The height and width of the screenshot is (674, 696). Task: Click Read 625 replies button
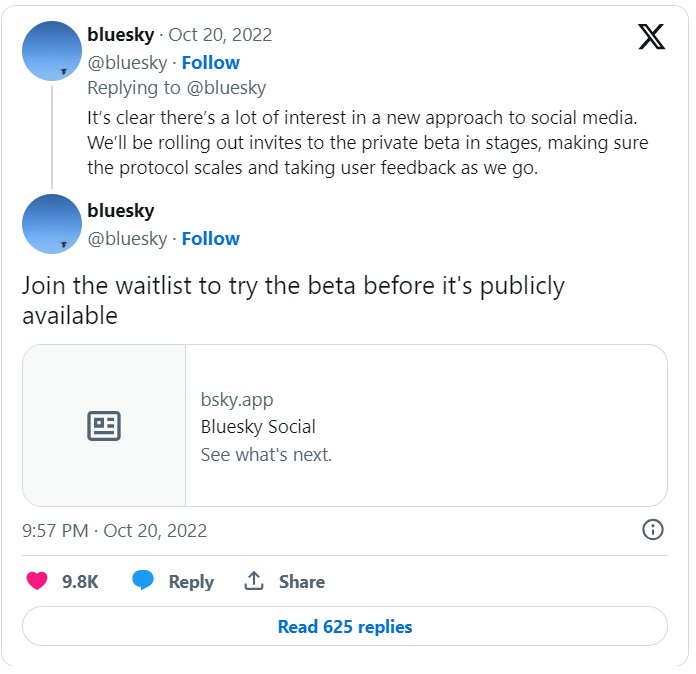345,627
